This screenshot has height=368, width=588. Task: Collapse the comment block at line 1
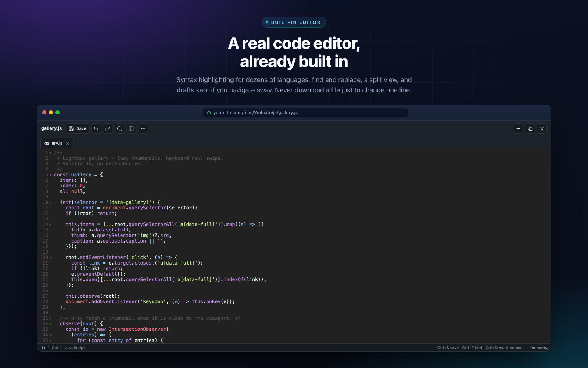[51, 153]
